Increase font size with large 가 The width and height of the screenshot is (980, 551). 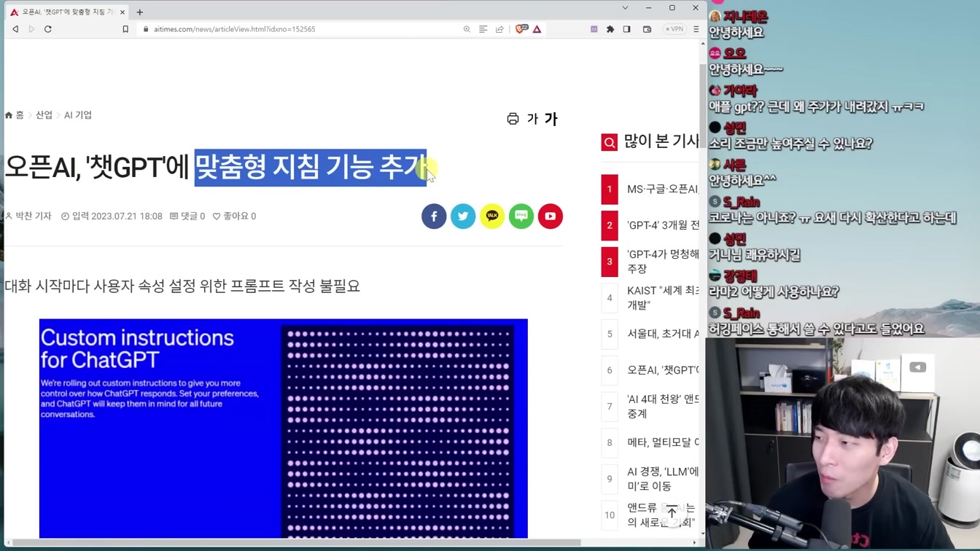pyautogui.click(x=551, y=119)
